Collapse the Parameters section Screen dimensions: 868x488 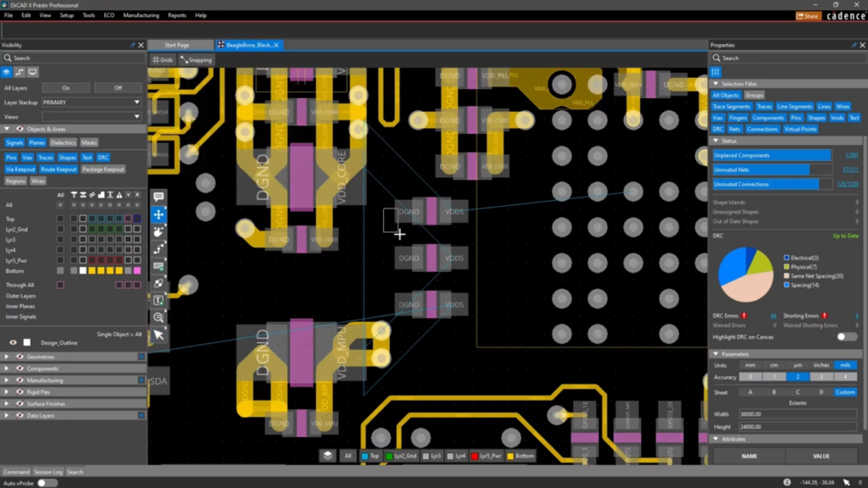[x=715, y=354]
